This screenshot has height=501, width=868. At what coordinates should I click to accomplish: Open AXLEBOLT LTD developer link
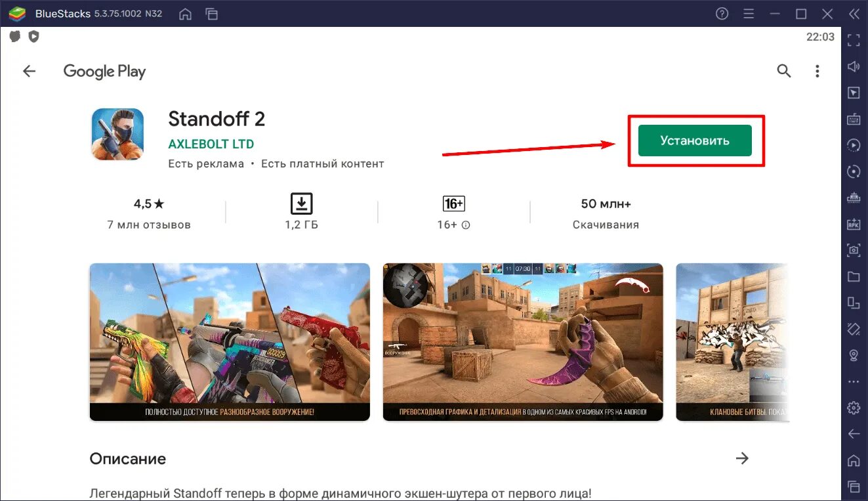(x=211, y=144)
